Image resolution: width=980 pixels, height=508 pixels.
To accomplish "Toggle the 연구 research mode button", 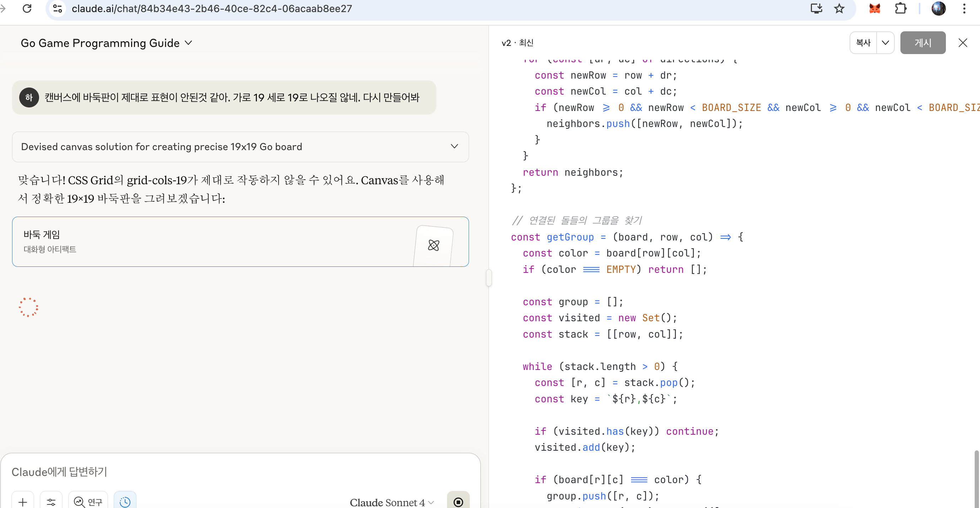I will (88, 502).
